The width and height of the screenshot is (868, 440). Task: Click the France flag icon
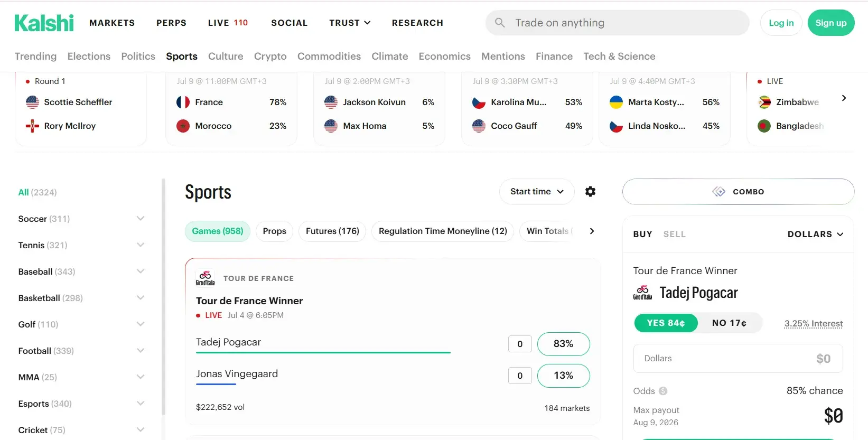183,102
